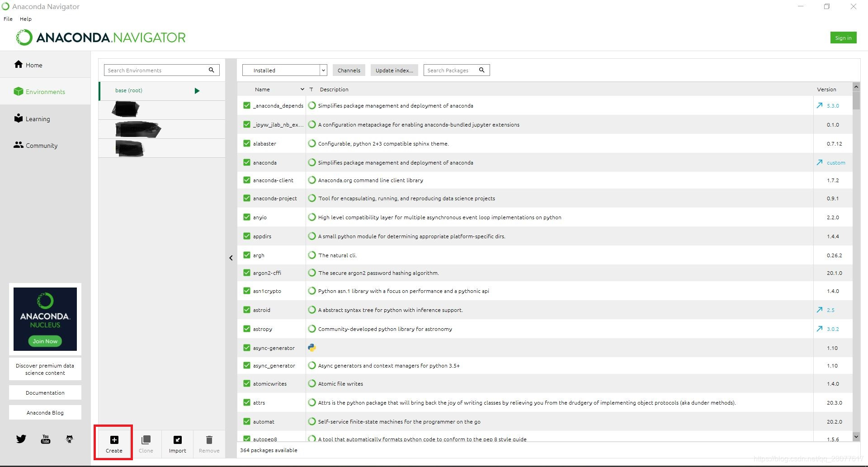Click the Remove environment trash icon
The image size is (868, 467).
(x=209, y=440)
